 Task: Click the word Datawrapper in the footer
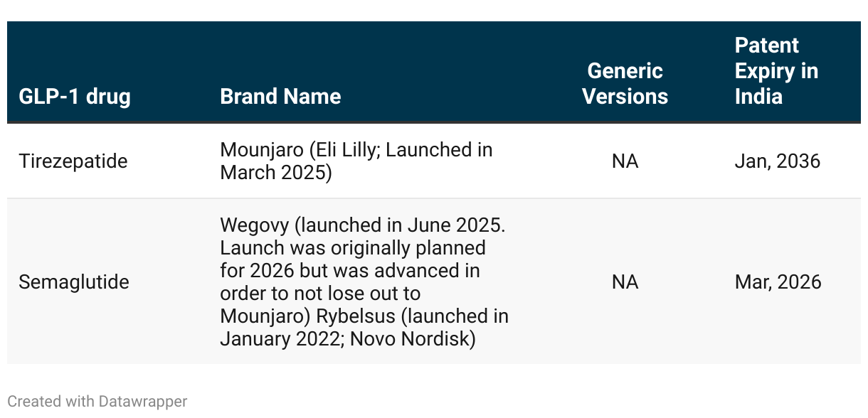click(x=142, y=402)
